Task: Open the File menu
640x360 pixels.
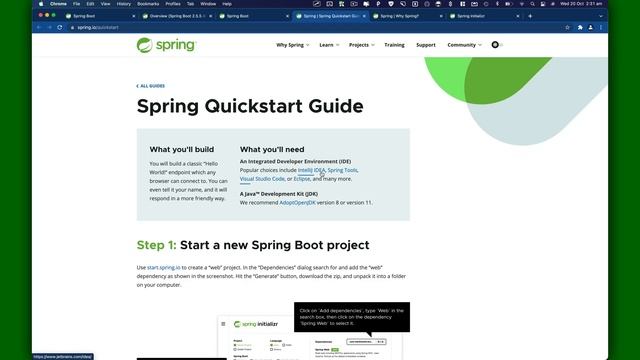Action: coord(76,4)
